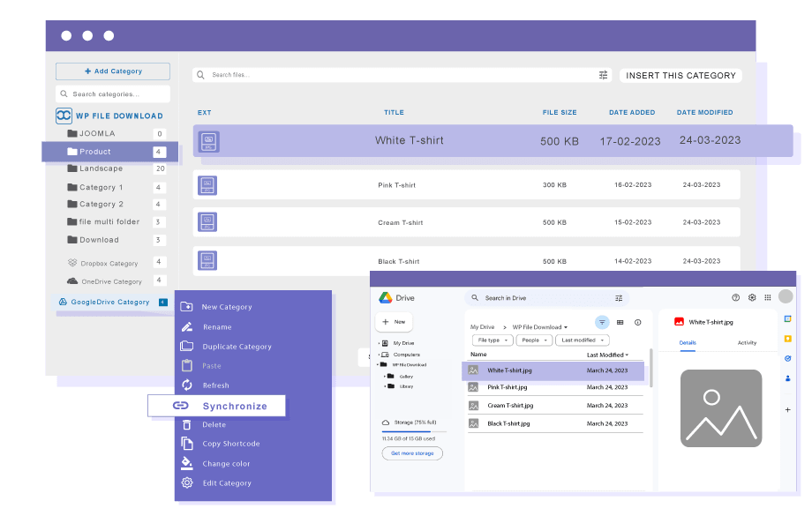Open the Google apps grid icon
The image size is (812, 516).
768,298
